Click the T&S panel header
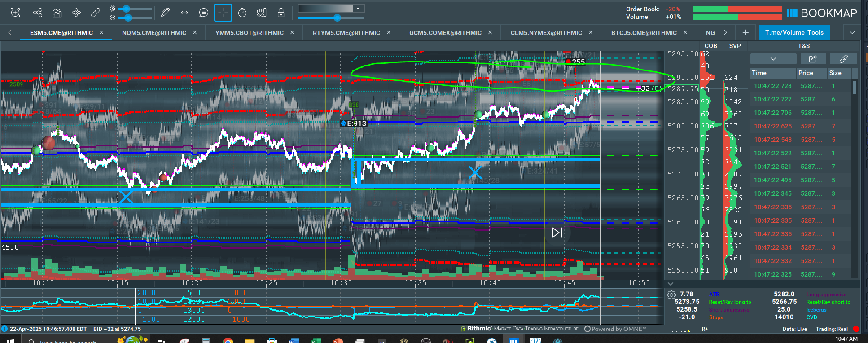 click(x=804, y=46)
